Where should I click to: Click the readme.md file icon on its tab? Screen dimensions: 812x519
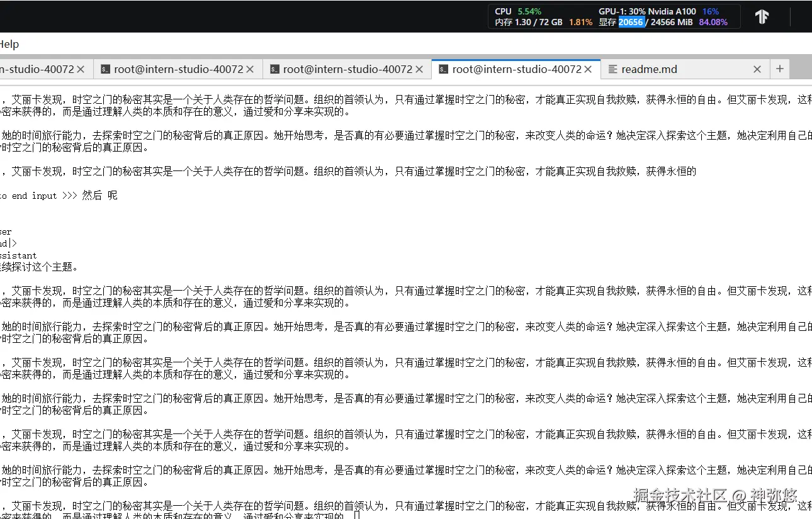pos(612,69)
